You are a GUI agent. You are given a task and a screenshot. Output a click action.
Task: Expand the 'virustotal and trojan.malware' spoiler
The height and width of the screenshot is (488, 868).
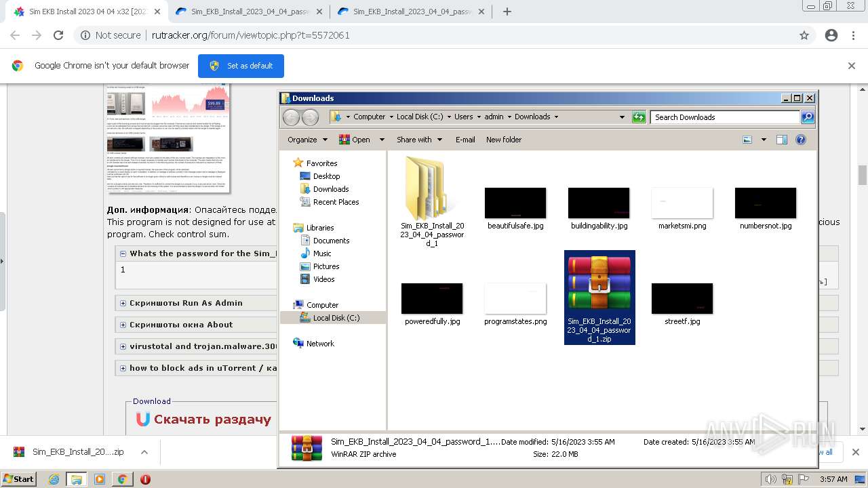tap(123, 346)
